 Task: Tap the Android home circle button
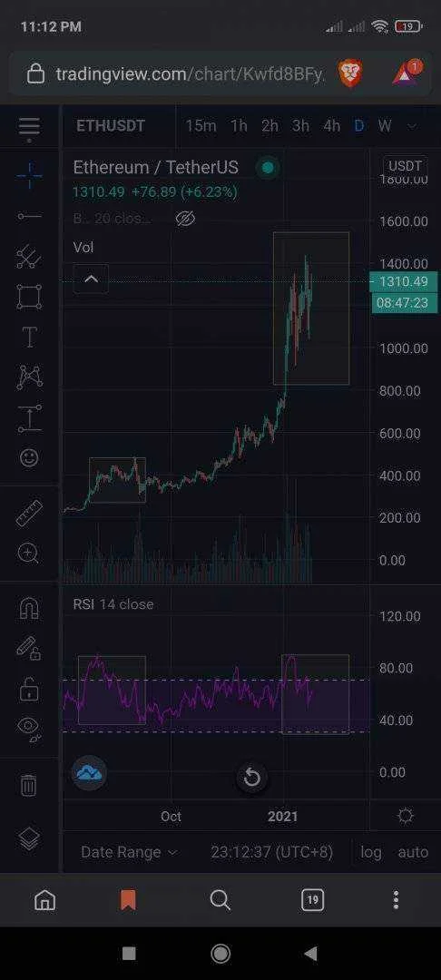(220, 953)
